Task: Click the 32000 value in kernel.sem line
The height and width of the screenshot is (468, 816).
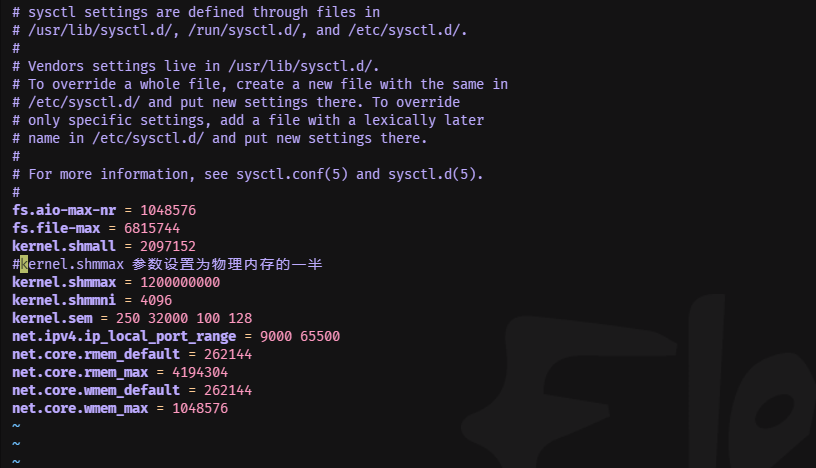Action: click(x=168, y=318)
